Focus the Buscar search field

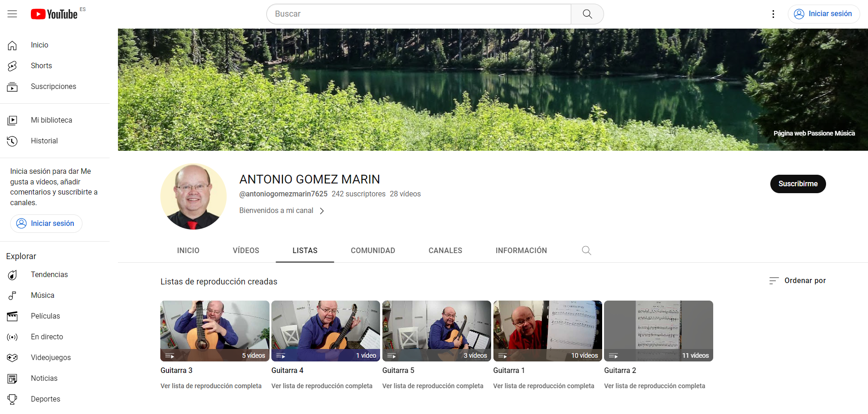418,14
